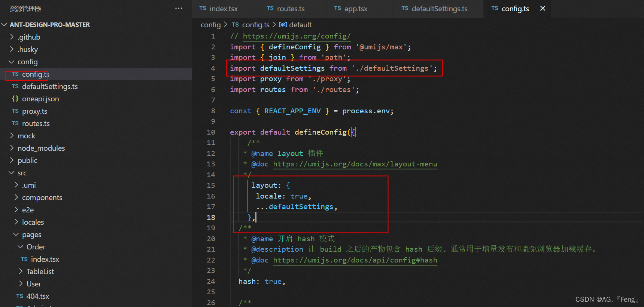This screenshot has height=307, width=644.
Task: Collapse the src folder chevron
Action: pos(12,173)
